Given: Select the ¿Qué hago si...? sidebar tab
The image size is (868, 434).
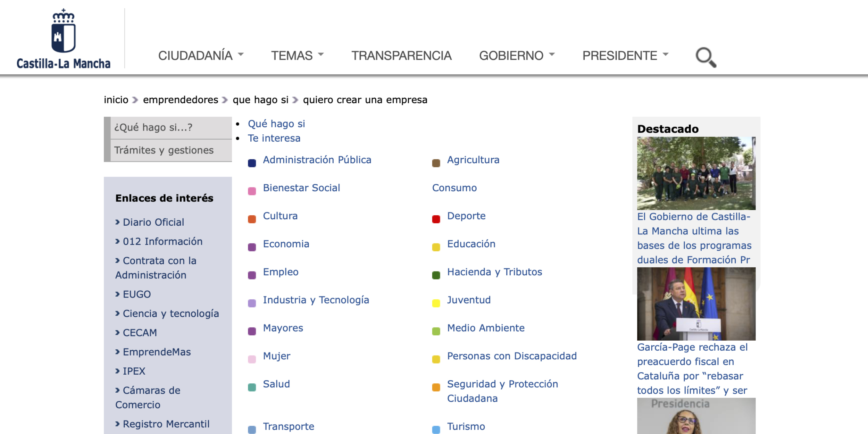Looking at the screenshot, I should click(x=153, y=127).
